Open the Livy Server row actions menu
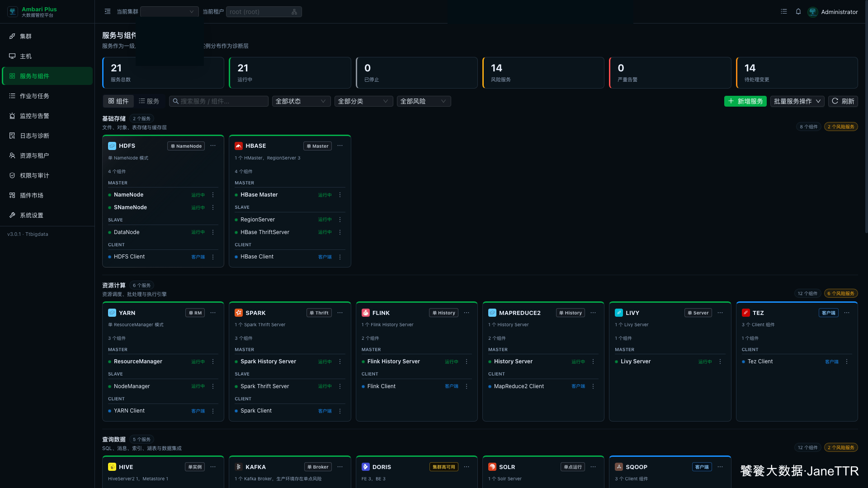This screenshot has width=868, height=488. pos(720,361)
